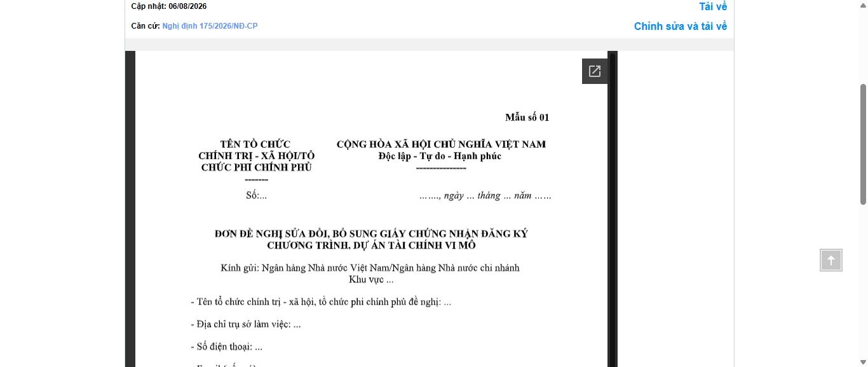Viewport: 868px width, 367px height.
Task: Click the TÊN TỔ CHỨC header text
Action: [255, 144]
